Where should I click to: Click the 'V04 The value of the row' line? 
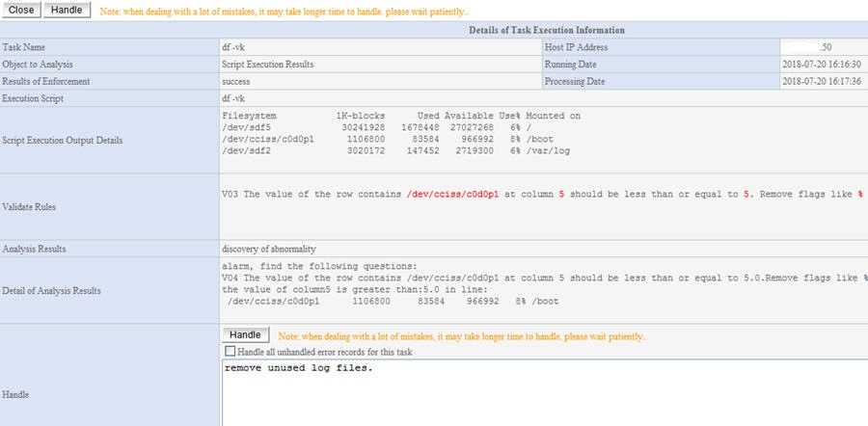(x=545, y=279)
